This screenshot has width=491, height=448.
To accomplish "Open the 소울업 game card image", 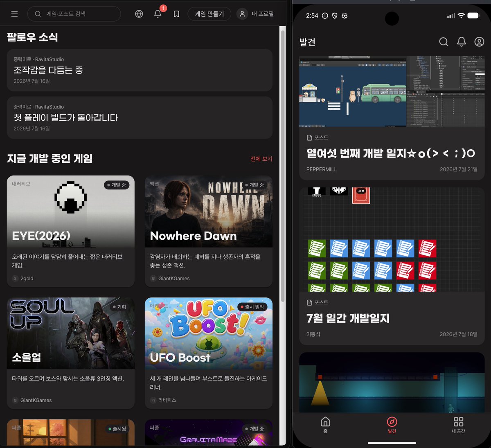I will (71, 333).
